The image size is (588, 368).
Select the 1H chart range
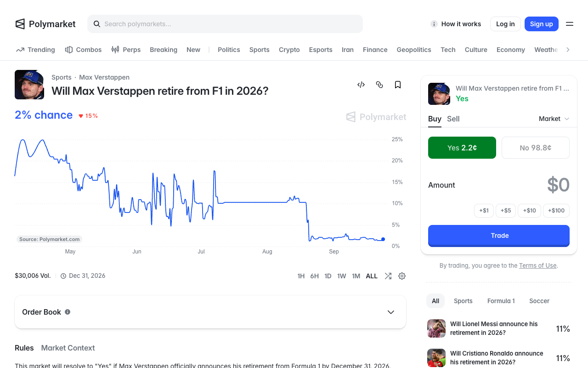tap(301, 276)
